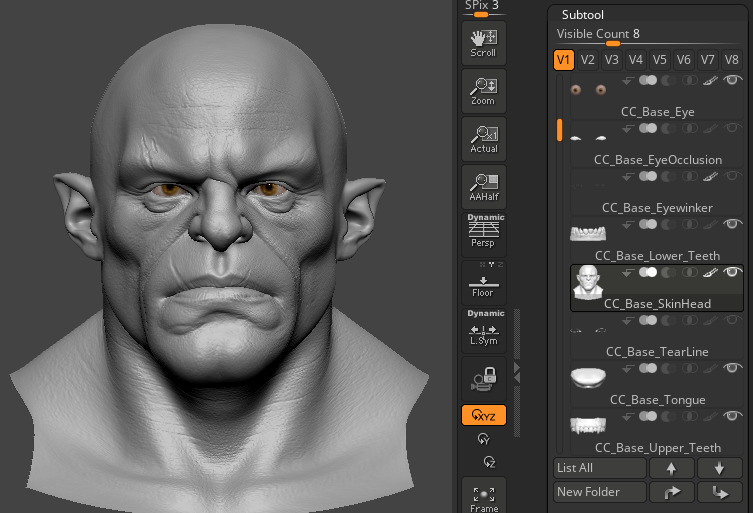
Task: Click the New Folder button
Action: [600, 492]
